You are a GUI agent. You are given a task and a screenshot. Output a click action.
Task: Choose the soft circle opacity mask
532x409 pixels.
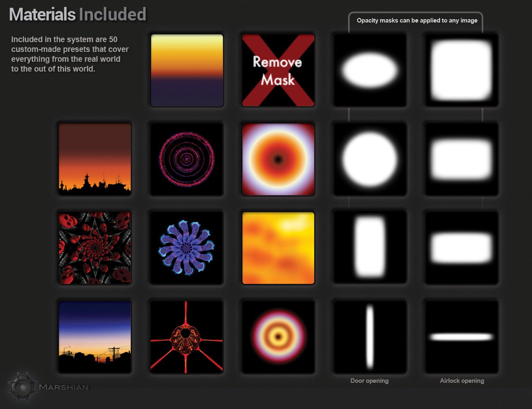click(370, 160)
